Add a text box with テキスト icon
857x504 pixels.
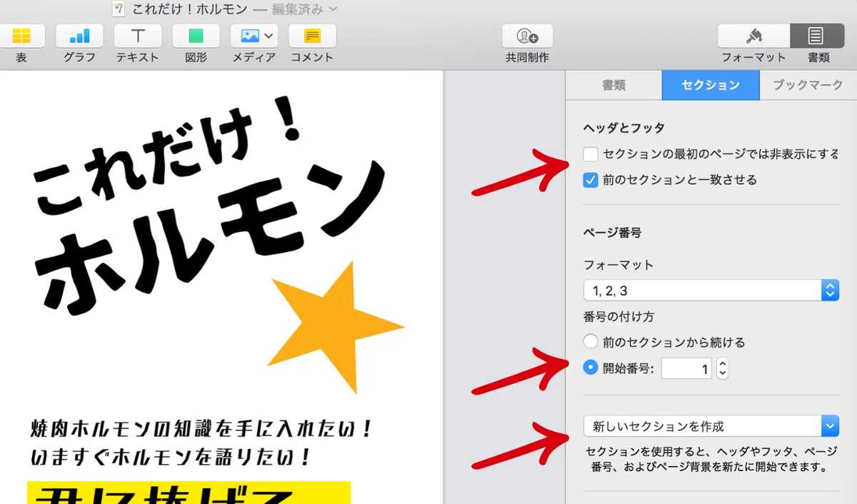[138, 36]
